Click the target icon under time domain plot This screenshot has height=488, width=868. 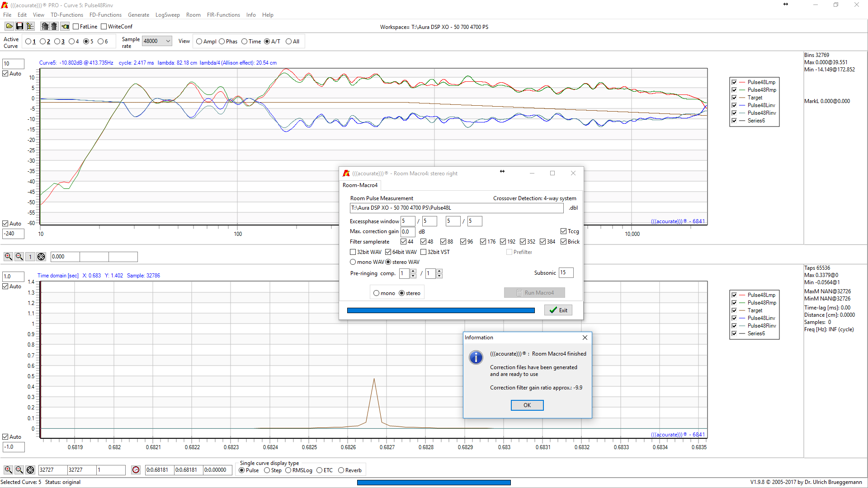pyautogui.click(x=30, y=470)
